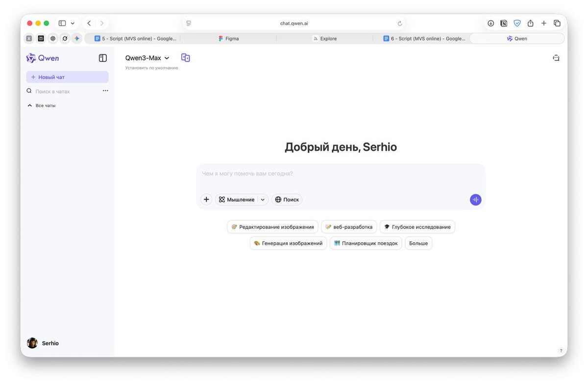Start a new chat with Новый чат

tap(68, 77)
